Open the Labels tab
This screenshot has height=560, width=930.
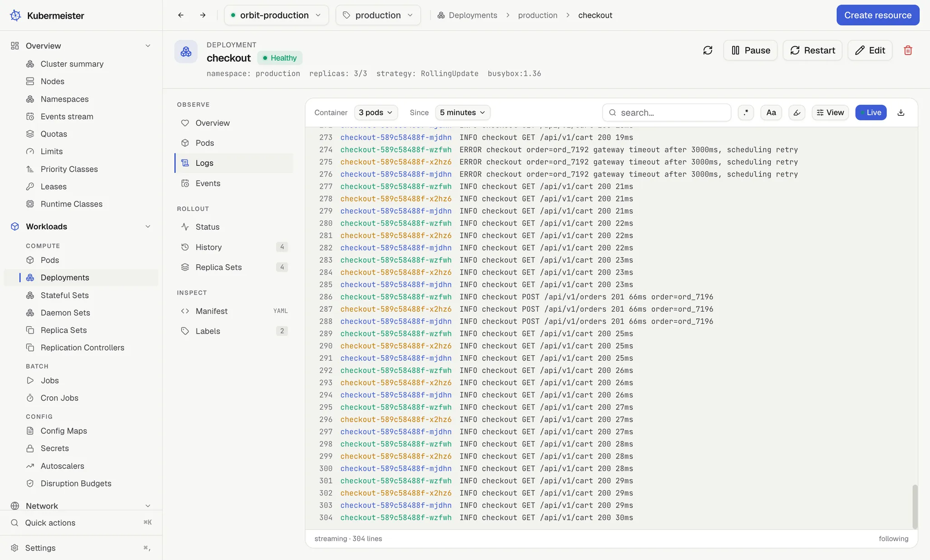click(x=234, y=331)
